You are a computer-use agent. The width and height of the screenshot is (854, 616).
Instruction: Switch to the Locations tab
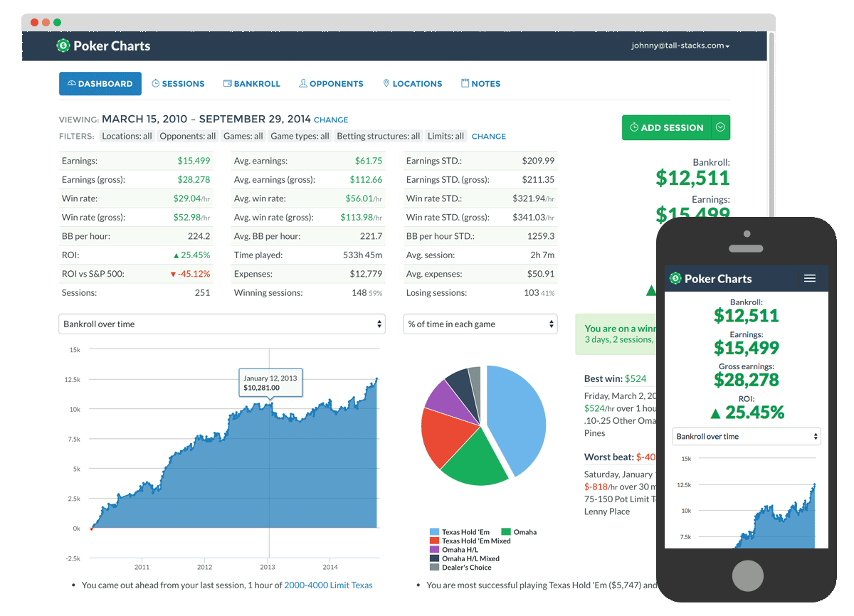point(413,83)
